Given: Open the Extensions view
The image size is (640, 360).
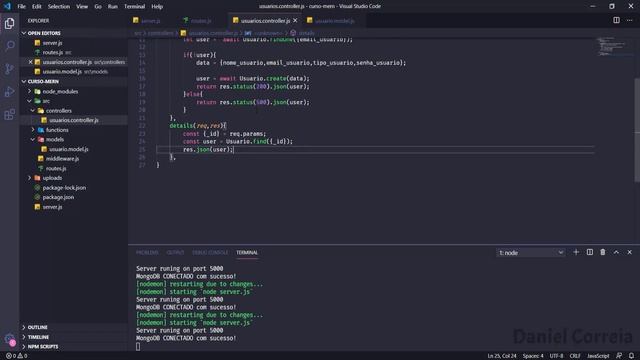Looking at the screenshot, I should coord(9,114).
